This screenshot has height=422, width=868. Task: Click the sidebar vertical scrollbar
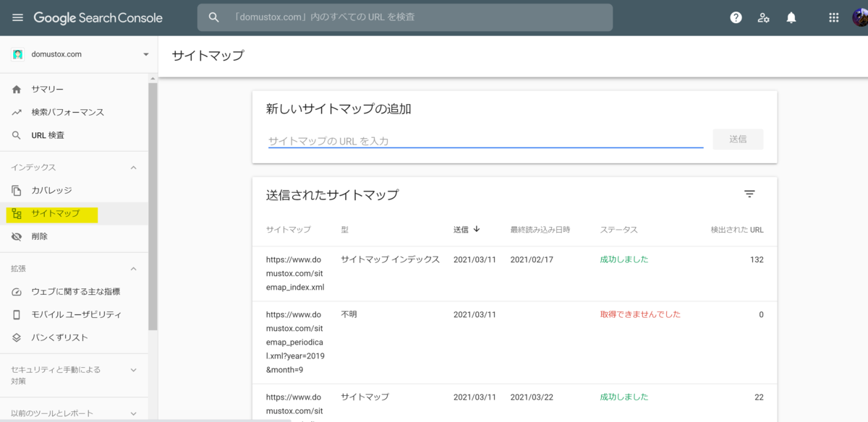153,206
